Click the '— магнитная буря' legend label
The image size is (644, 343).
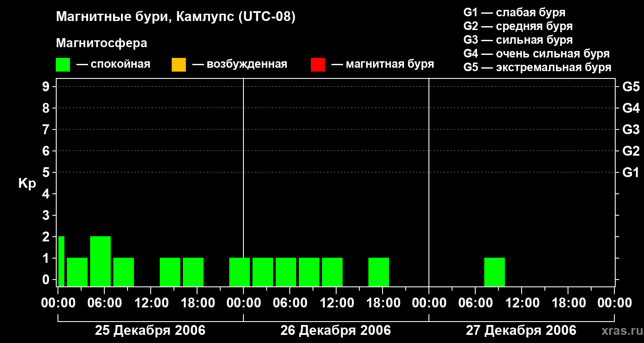(x=383, y=64)
